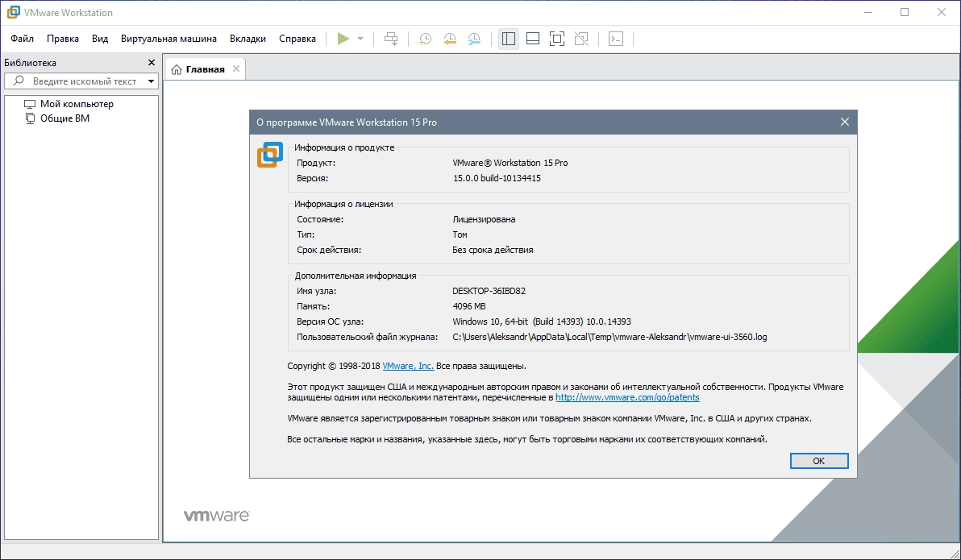Click the green Power On play button

343,39
